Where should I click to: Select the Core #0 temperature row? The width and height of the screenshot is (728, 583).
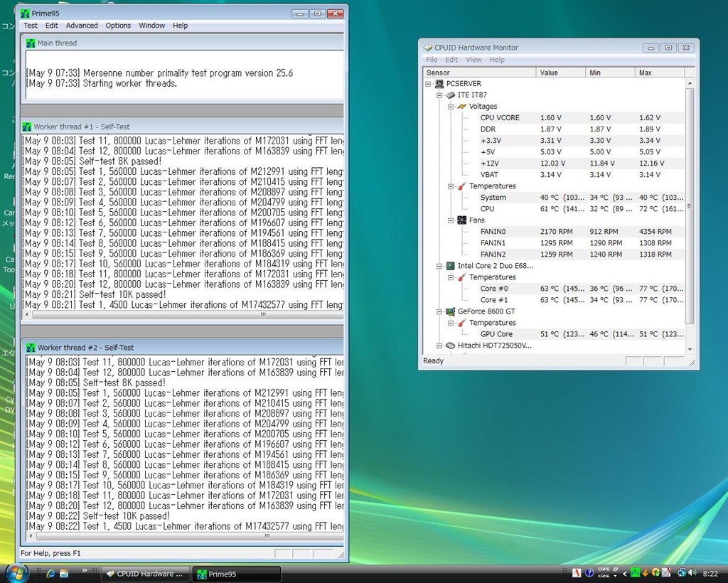582,289
